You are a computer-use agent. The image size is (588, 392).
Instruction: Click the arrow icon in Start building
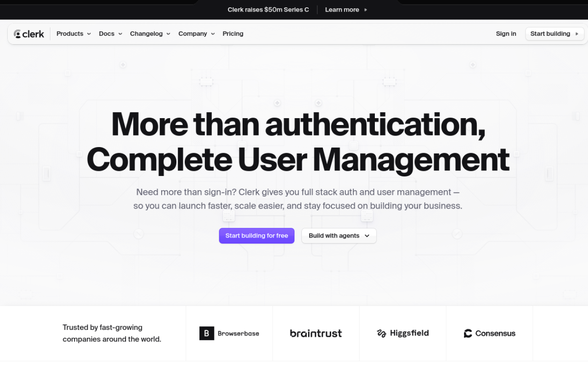click(577, 34)
